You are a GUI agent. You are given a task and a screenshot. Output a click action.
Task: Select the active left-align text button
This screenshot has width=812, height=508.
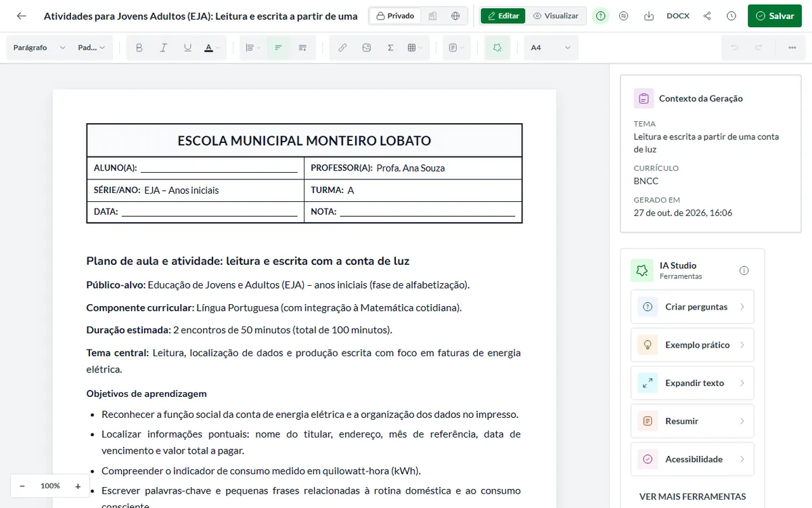click(277, 48)
